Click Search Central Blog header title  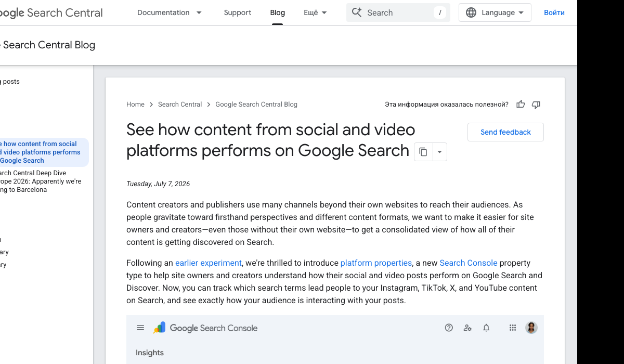point(48,45)
